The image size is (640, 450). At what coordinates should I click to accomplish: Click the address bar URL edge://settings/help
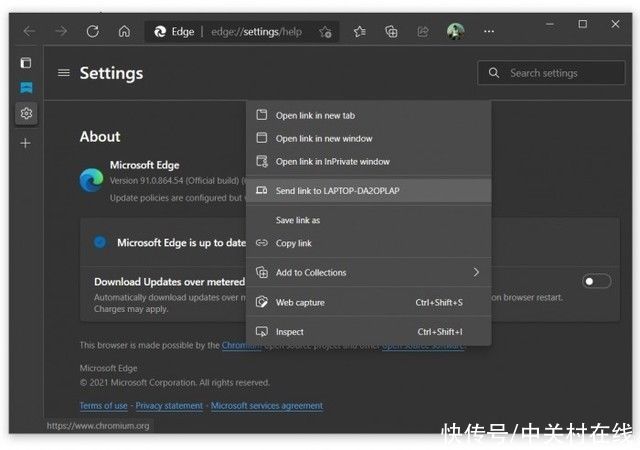coord(256,32)
